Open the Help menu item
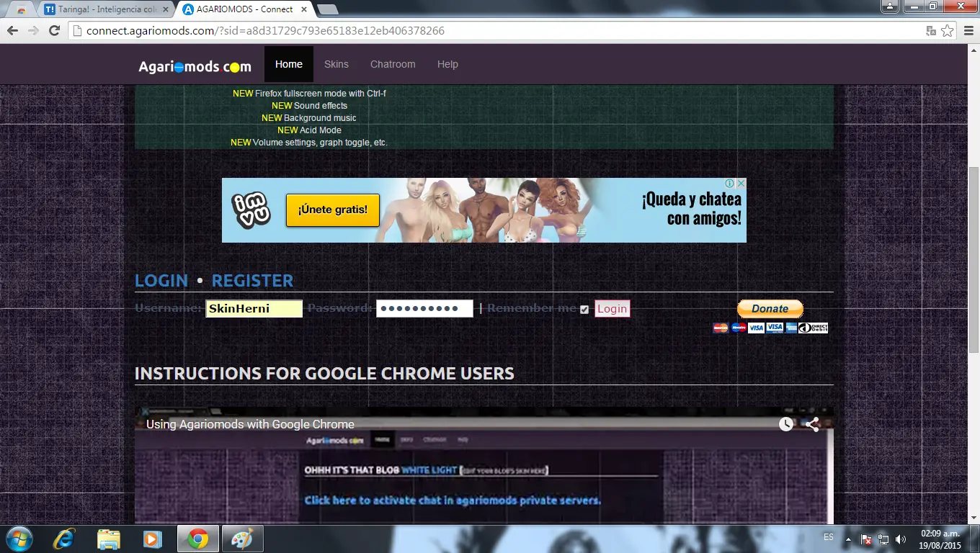 pyautogui.click(x=447, y=64)
